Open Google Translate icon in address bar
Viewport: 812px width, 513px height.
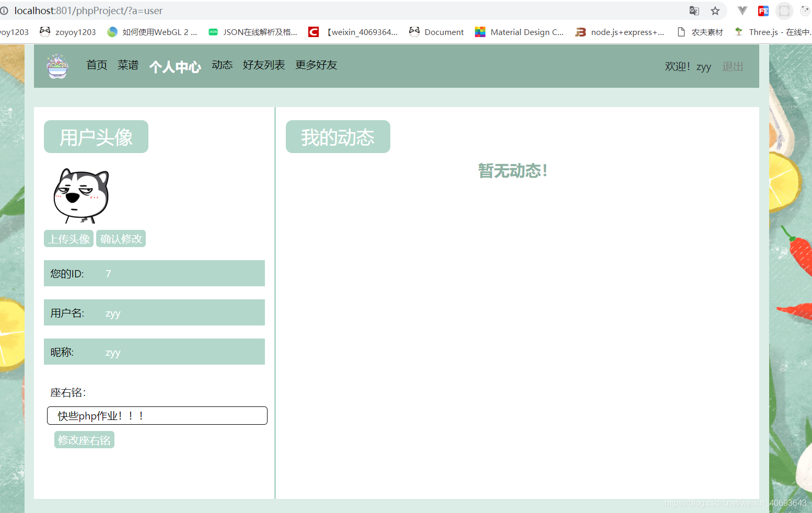click(694, 10)
